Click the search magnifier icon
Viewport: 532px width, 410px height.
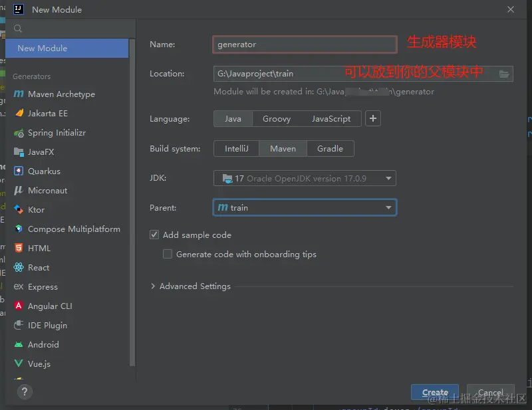[x=18, y=29]
